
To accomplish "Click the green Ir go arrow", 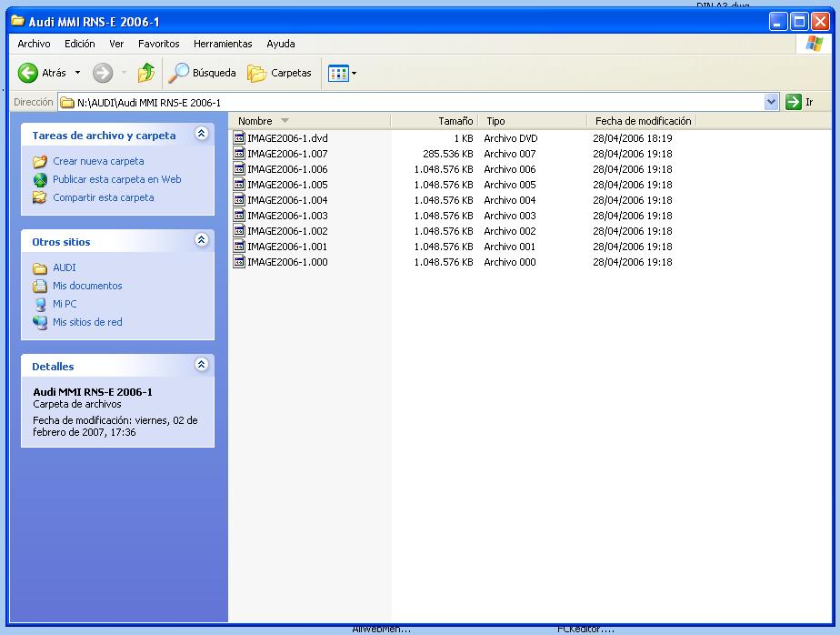I will (793, 102).
